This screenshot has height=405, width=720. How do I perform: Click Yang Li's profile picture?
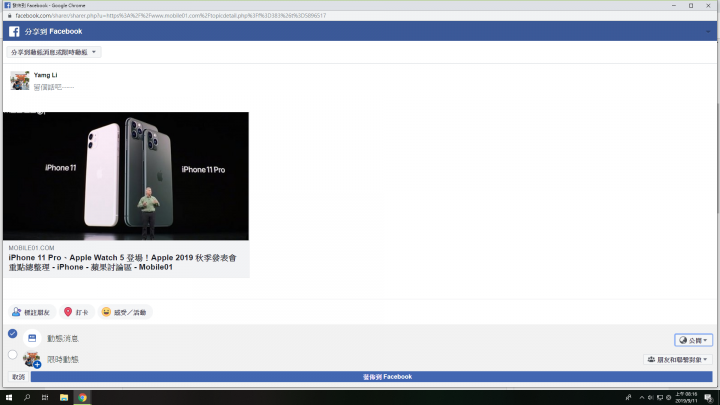coord(20,80)
